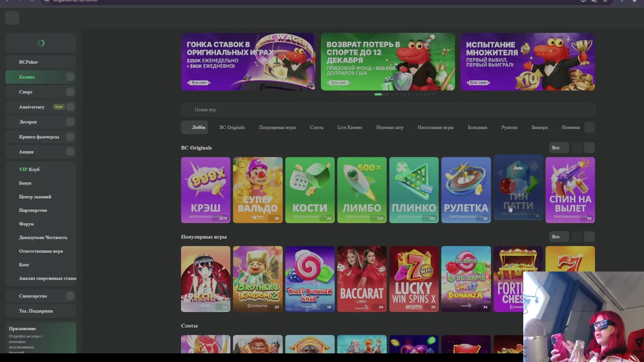Open the Live Казино tab
Screen dimensions: 644x362
350,127
